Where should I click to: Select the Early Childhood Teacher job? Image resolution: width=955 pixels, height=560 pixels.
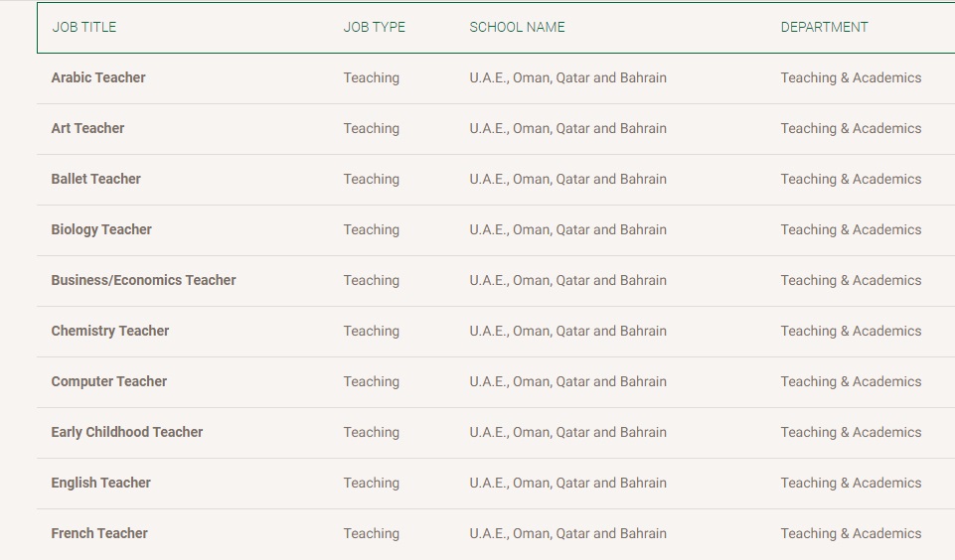126,432
